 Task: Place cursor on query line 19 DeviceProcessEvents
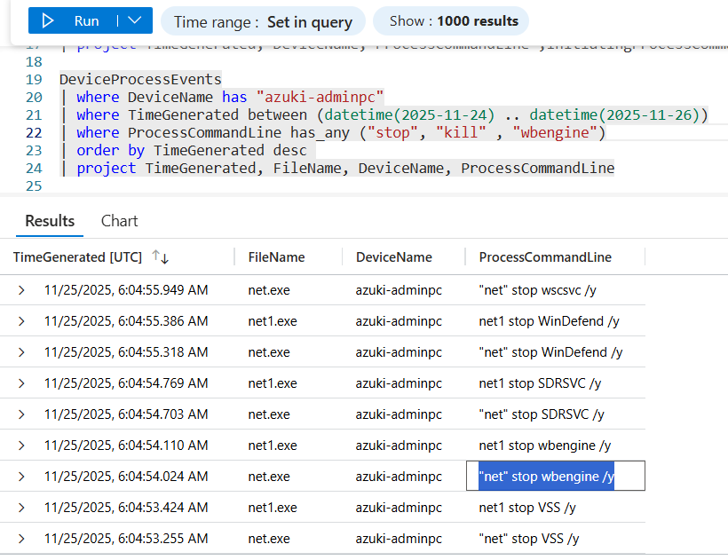coord(140,80)
